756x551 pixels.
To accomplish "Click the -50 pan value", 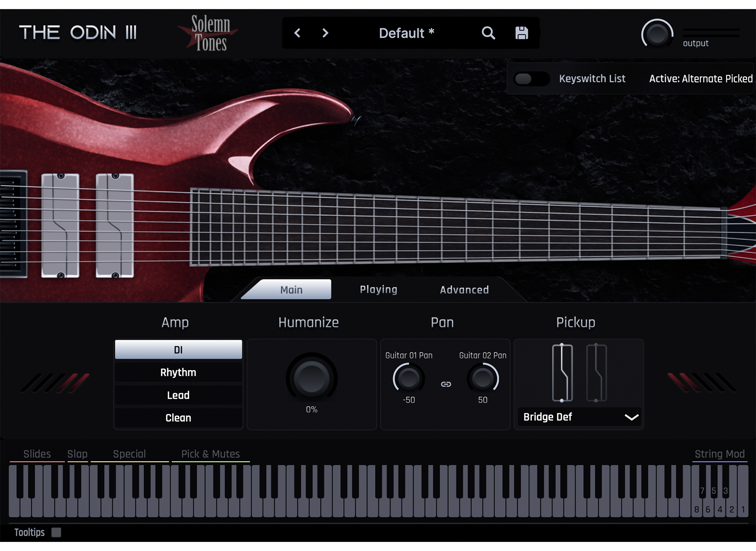I will [409, 400].
